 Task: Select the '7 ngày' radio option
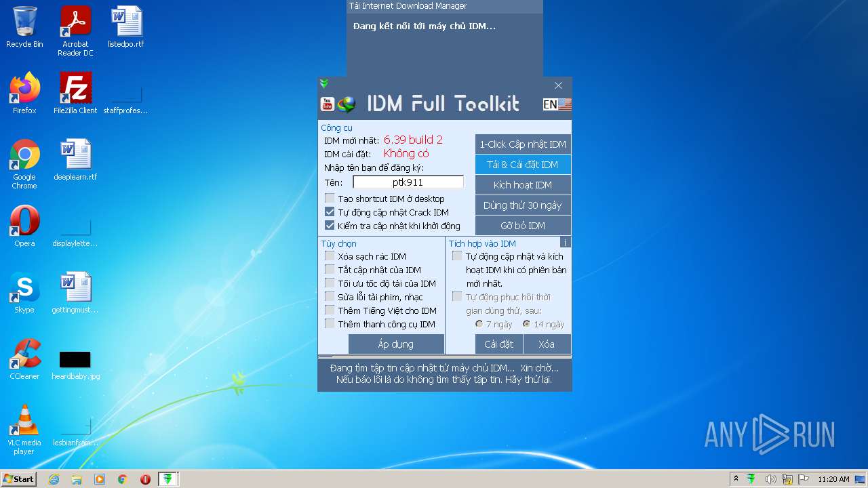tap(479, 324)
